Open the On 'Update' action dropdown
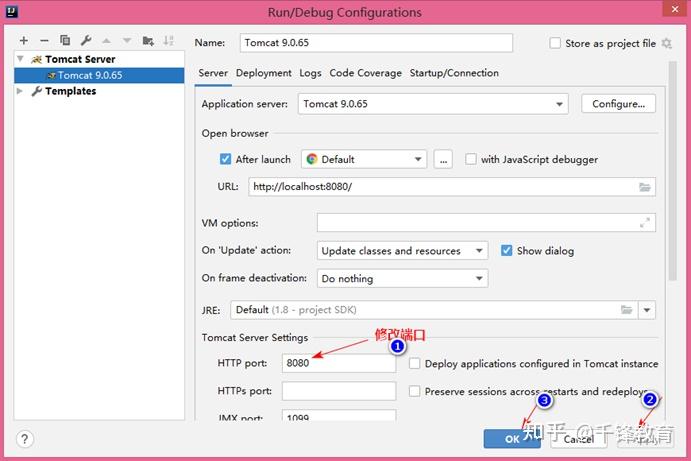This screenshot has width=691, height=461. (x=402, y=251)
